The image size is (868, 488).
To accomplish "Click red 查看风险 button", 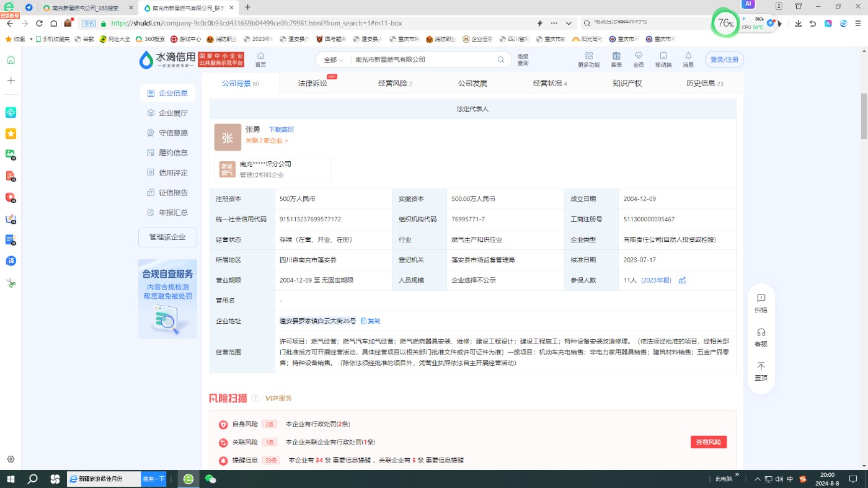I will 709,442.
